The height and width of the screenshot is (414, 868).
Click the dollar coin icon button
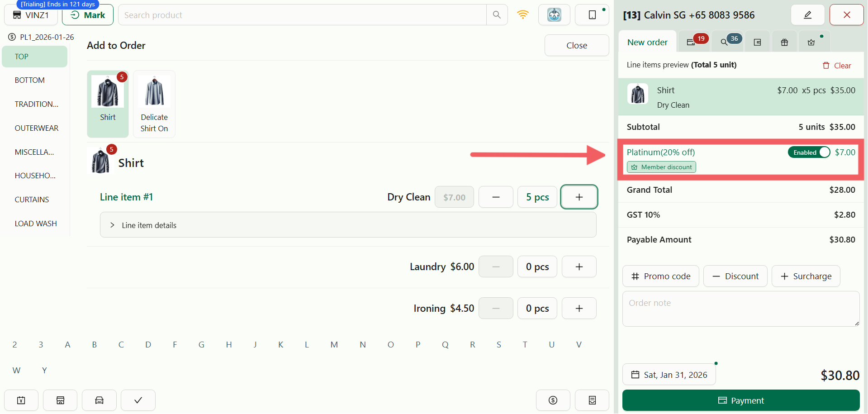[553, 400]
